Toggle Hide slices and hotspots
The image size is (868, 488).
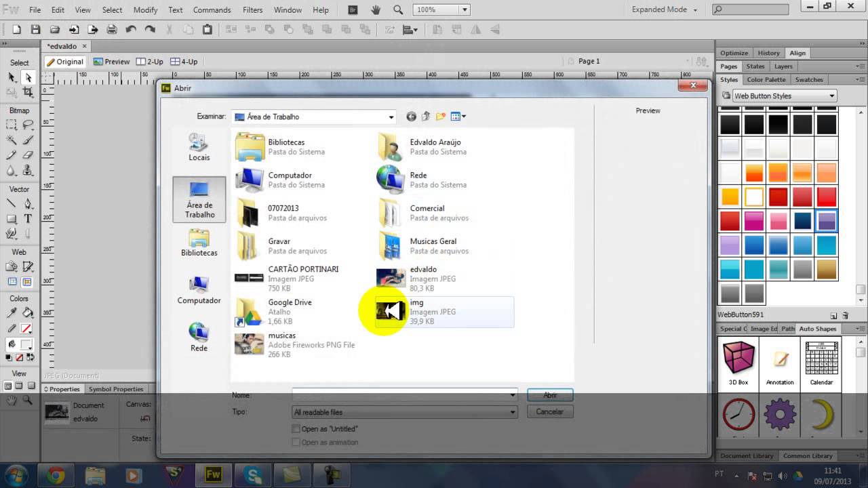pyautogui.click(x=12, y=282)
